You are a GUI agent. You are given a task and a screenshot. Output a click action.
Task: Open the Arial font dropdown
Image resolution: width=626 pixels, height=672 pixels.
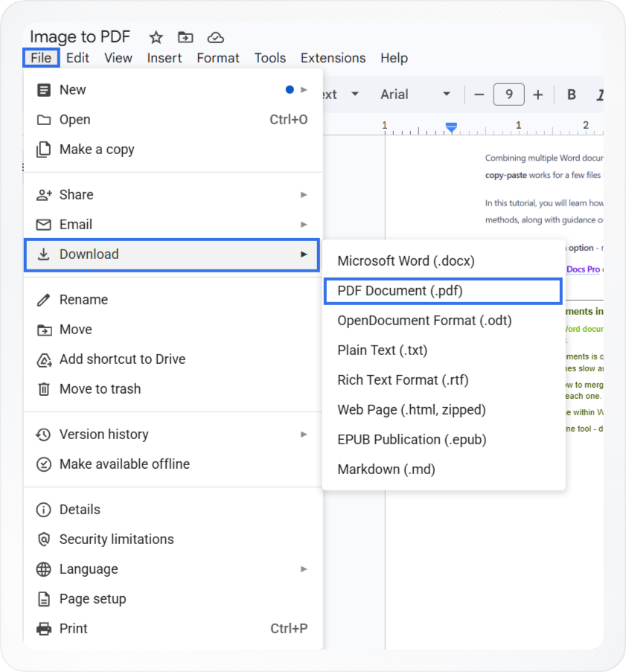click(x=415, y=95)
